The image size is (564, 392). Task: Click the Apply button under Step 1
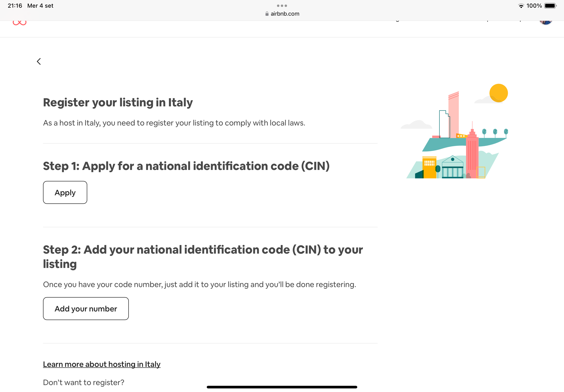tap(65, 192)
